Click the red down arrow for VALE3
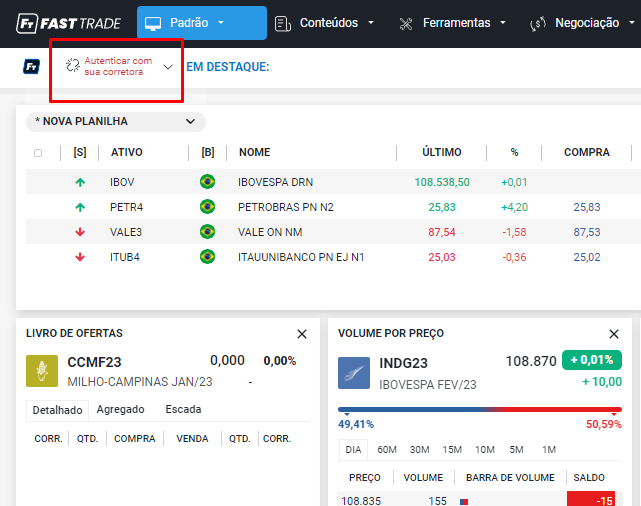This screenshot has height=506, width=641. point(80,232)
